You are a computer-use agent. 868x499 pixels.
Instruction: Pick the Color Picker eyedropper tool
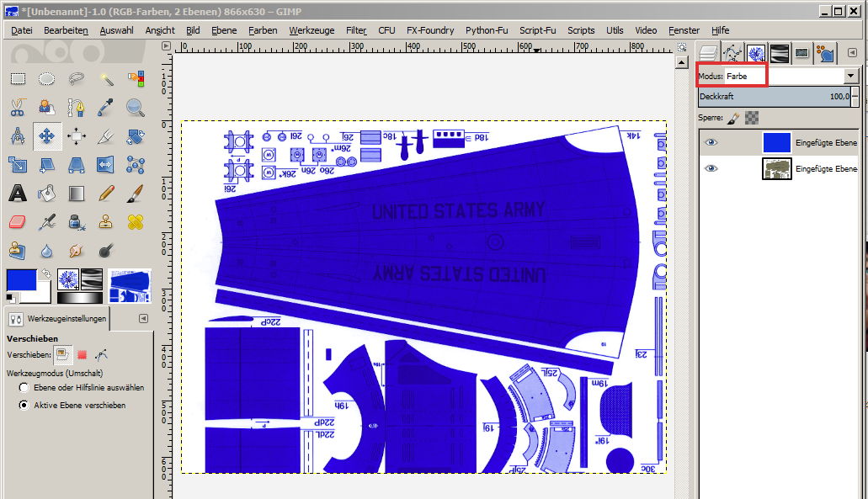[106, 108]
